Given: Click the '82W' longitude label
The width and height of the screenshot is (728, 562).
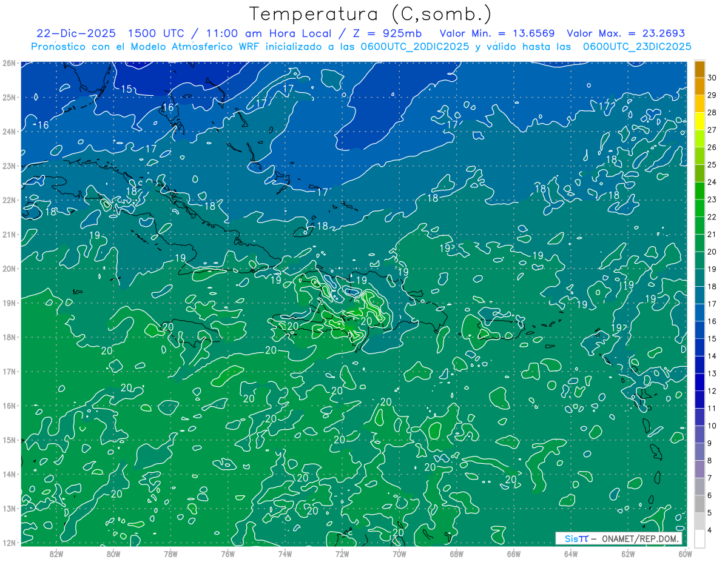Looking at the screenshot, I should click(x=56, y=554).
